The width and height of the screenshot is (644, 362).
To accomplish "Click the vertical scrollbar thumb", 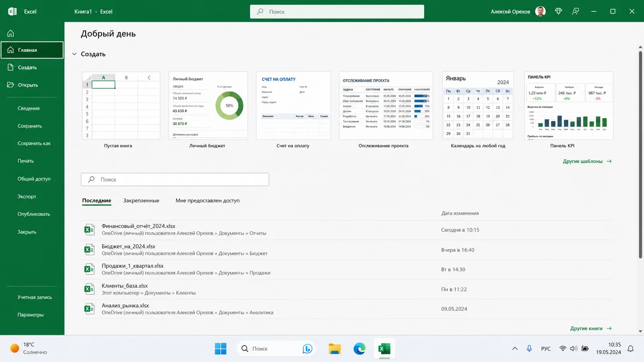I will [x=641, y=154].
